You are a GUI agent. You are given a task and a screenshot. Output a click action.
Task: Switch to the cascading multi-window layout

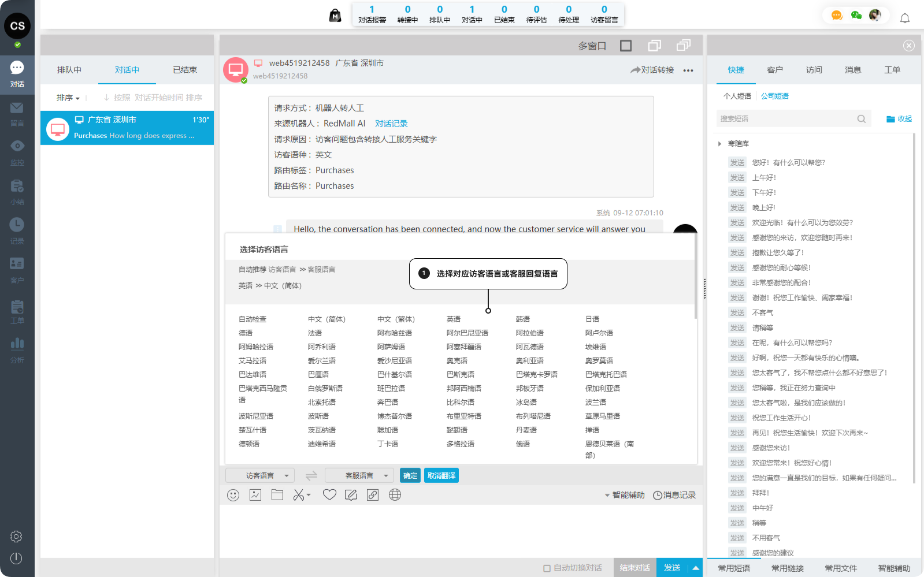click(684, 46)
